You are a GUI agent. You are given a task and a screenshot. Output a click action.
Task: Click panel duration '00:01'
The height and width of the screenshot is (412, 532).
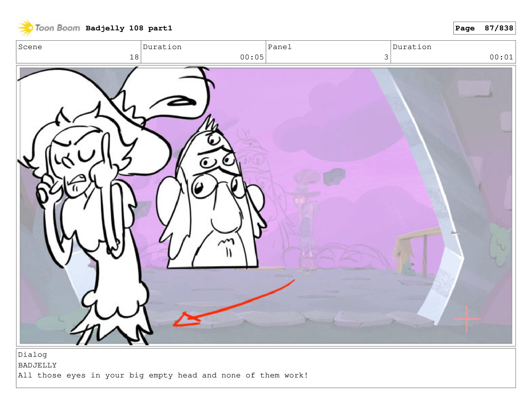coord(501,57)
